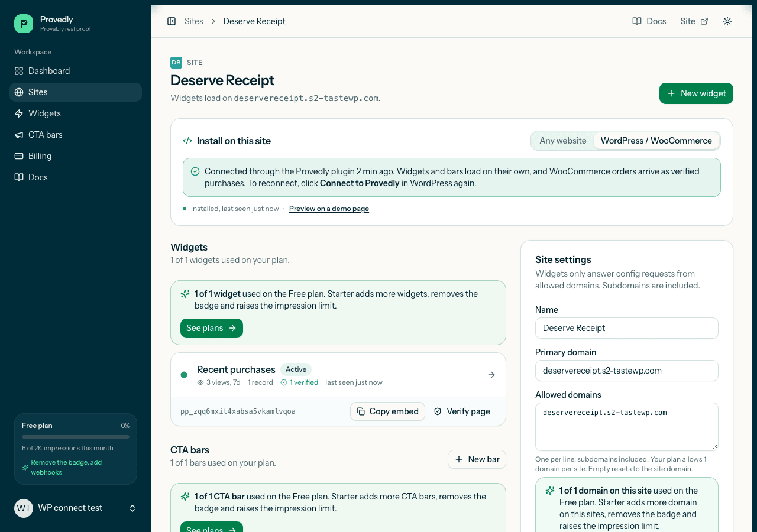Click the code icon beside Install on this site
The height and width of the screenshot is (532, 757).
187,141
